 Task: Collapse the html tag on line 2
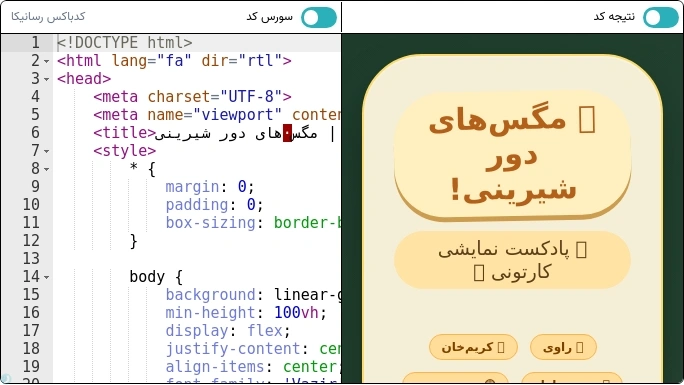47,61
